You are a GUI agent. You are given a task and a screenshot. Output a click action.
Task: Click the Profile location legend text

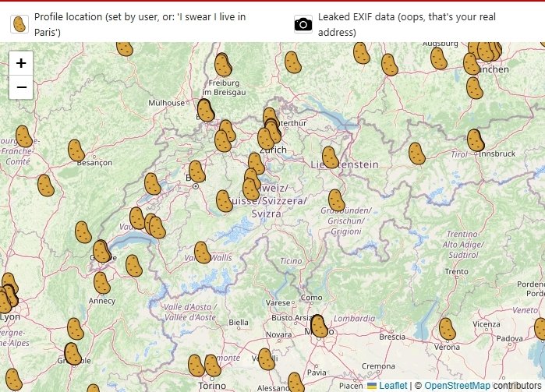click(140, 24)
